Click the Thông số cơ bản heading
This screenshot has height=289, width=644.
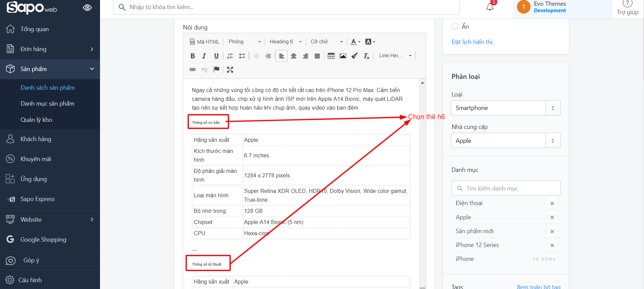tap(206, 123)
